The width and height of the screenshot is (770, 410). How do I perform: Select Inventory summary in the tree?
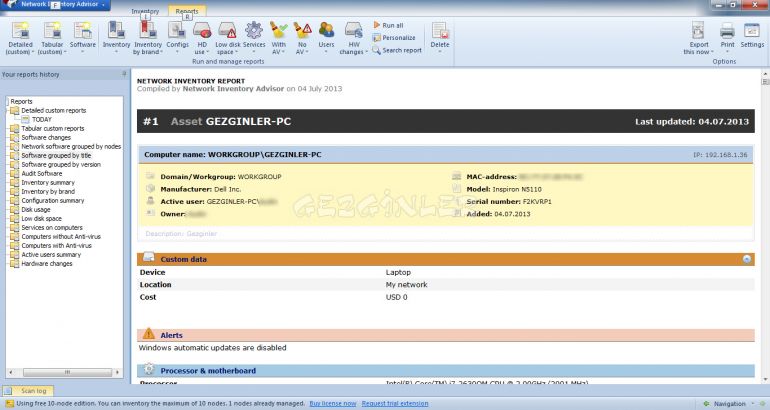48,182
